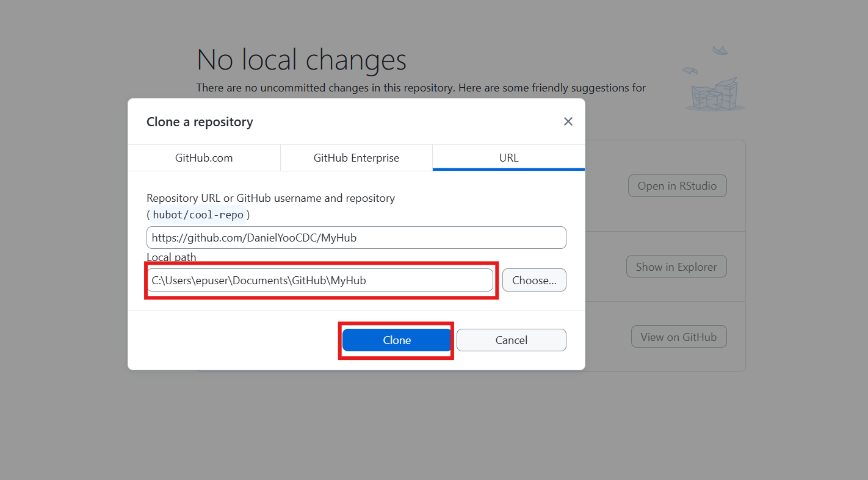Click the flying paper sheet graphic
Image resolution: width=868 pixels, height=480 pixels.
coord(720,50)
